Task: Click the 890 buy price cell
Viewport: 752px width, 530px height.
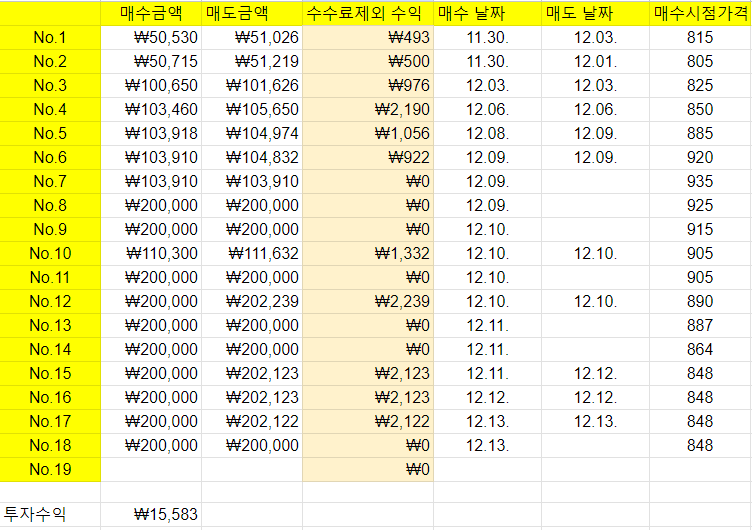Action: coord(700,301)
